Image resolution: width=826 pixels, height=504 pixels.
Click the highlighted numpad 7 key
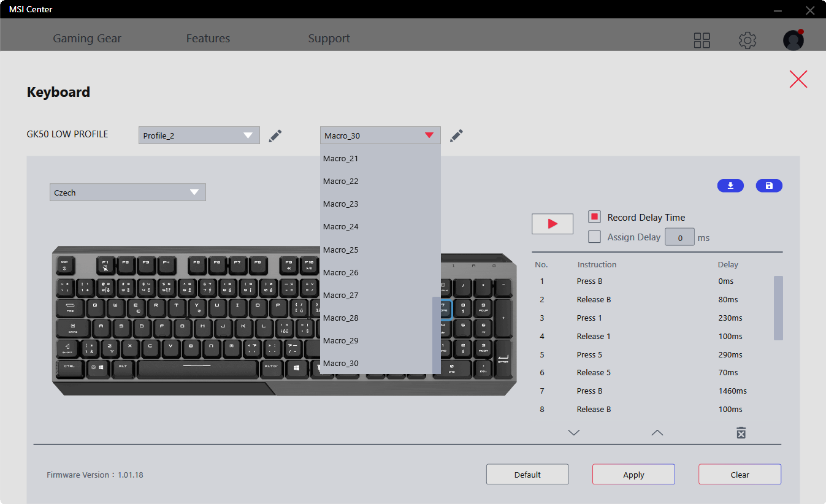tap(445, 309)
